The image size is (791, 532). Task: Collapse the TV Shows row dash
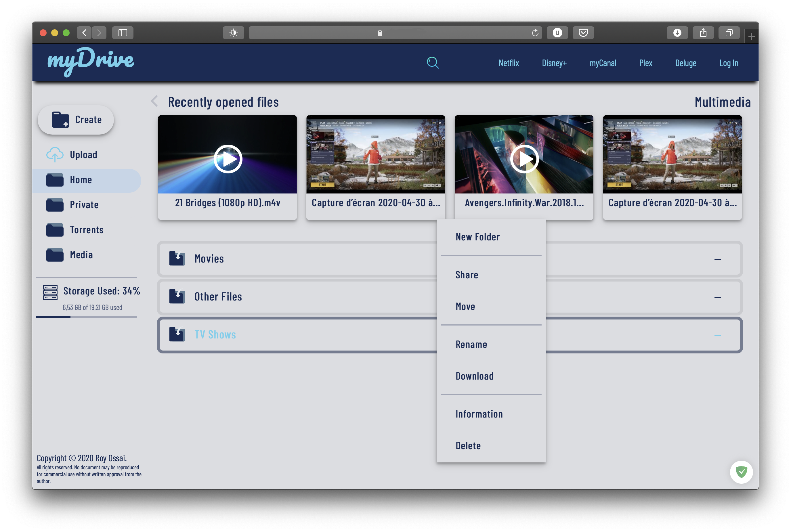coord(717,336)
